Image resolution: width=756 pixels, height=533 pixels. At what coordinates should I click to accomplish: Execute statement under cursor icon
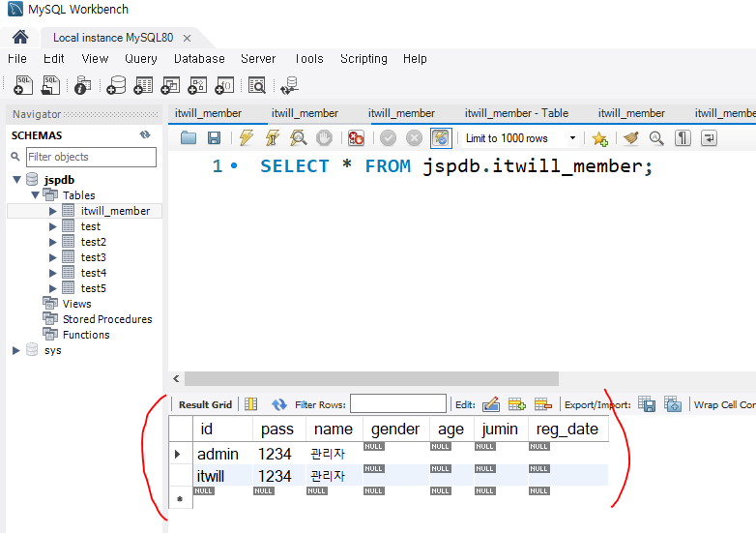(x=273, y=138)
